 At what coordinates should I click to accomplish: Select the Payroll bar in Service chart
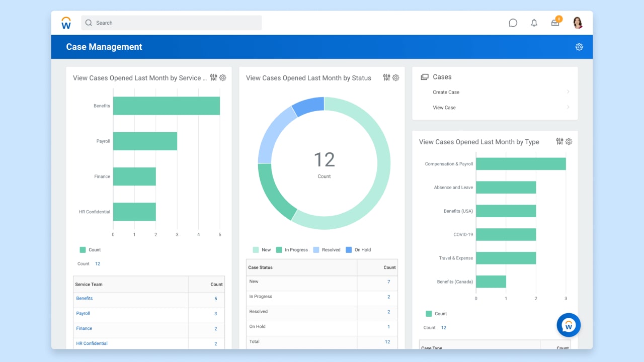[145, 141]
